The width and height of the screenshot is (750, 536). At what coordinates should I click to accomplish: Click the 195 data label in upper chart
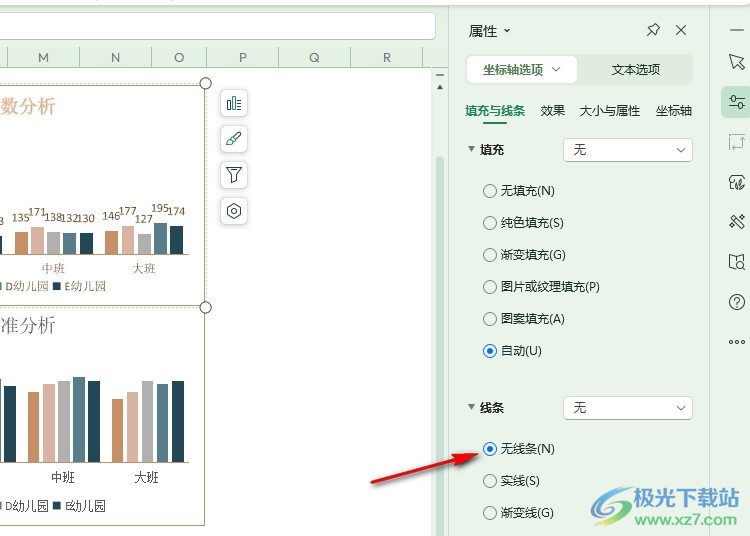[160, 208]
